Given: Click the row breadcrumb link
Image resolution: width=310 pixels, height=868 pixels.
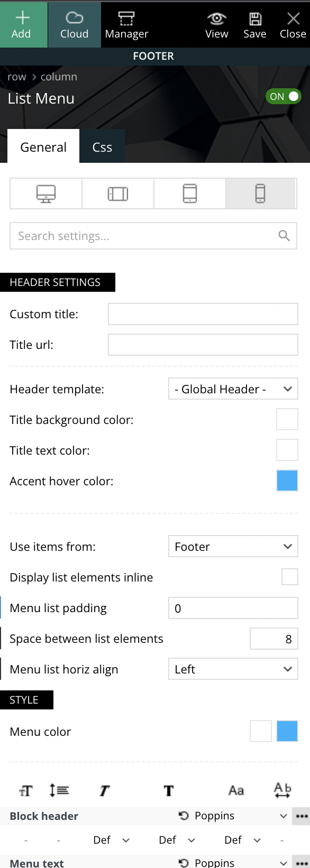Looking at the screenshot, I should pyautogui.click(x=17, y=77).
